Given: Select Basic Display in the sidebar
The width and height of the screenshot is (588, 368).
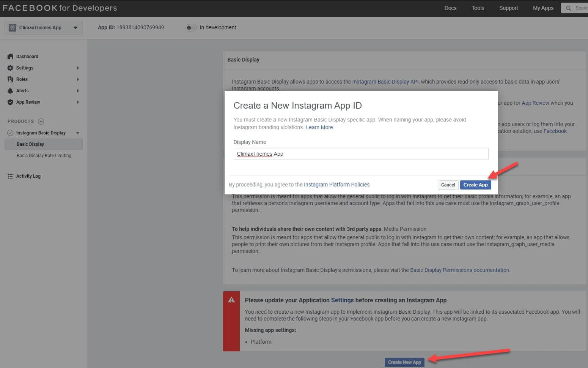Looking at the screenshot, I should click(x=44, y=144).
